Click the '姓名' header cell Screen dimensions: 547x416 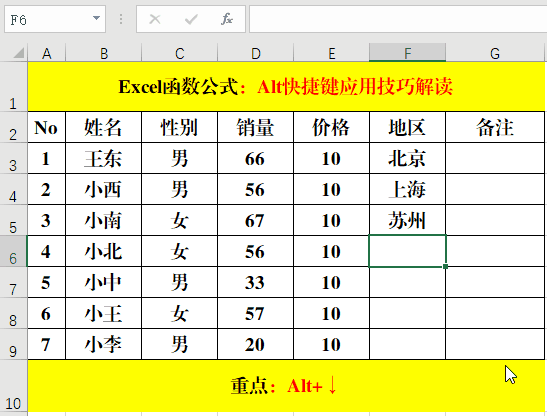[104, 127]
